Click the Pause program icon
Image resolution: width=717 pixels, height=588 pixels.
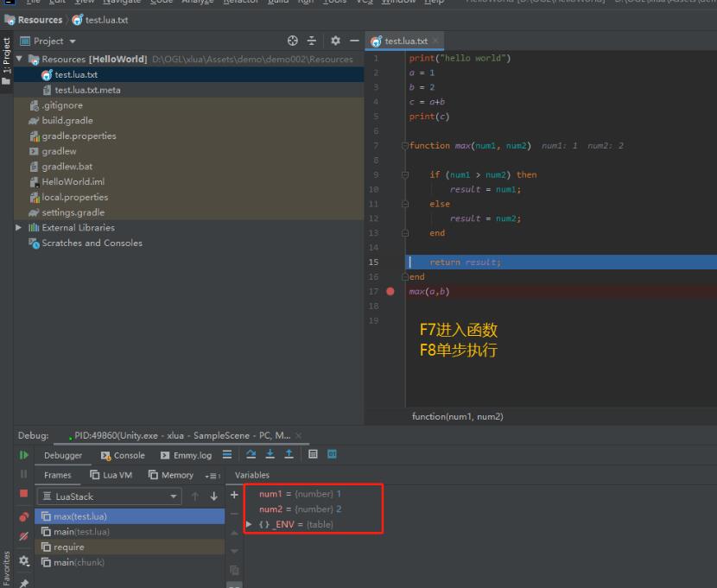pyautogui.click(x=24, y=474)
